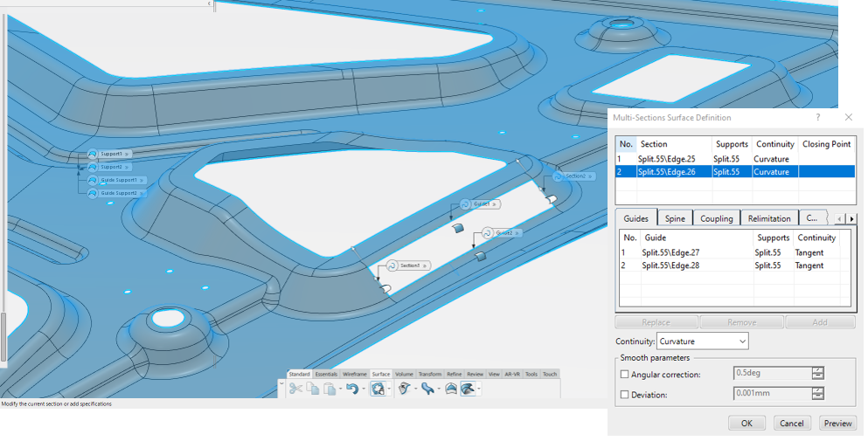Click the Guide Support1 label icon
868x441 pixels.
tap(93, 180)
